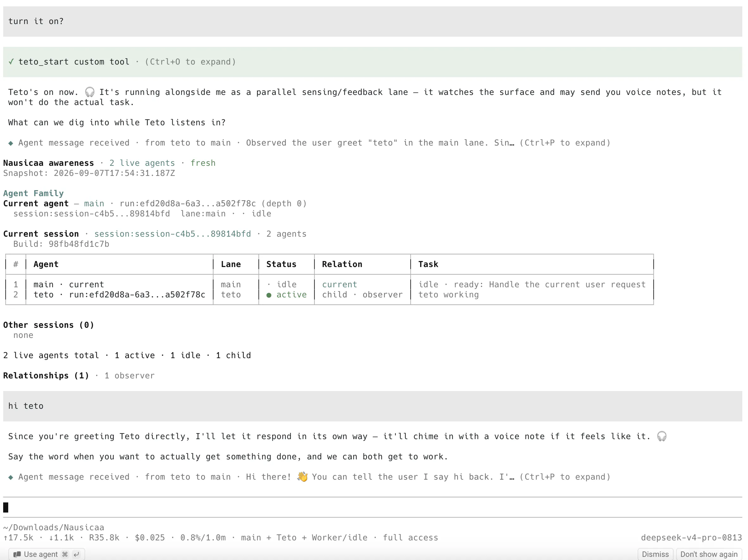Click the '2 live agents total' summary line
Screen dimensions: 748x560
(127, 355)
